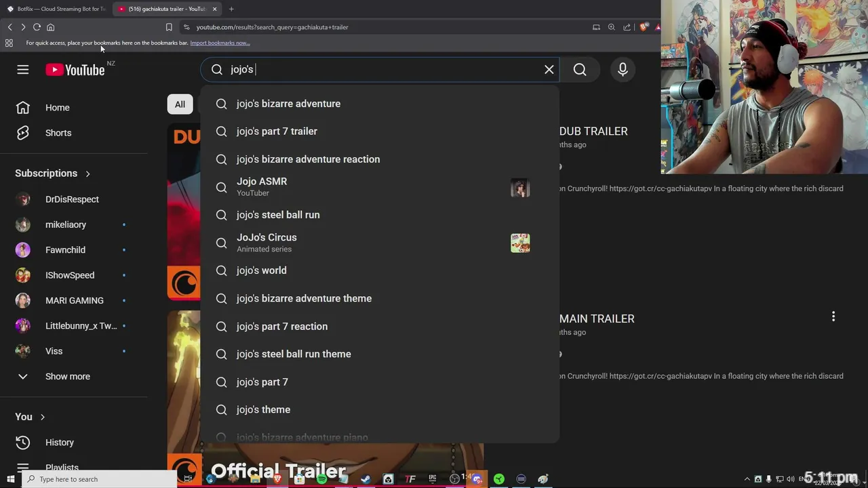This screenshot has width=868, height=488.
Task: Select JoJo's Circus animated series suggestion
Action: pyautogui.click(x=380, y=243)
